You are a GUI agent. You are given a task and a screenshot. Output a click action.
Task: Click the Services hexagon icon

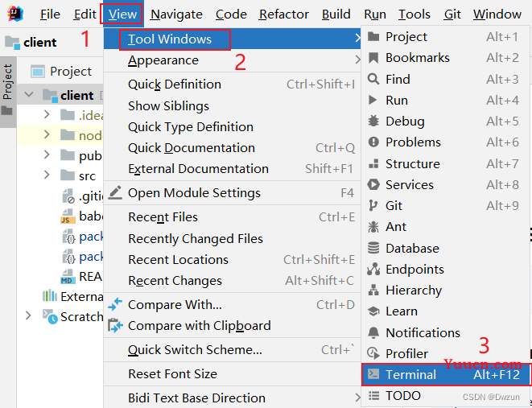pyautogui.click(x=373, y=184)
